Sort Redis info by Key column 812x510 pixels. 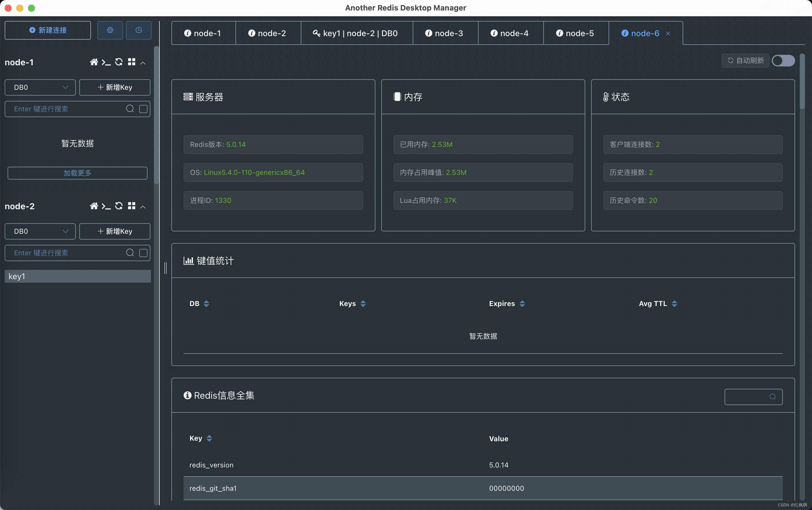(x=209, y=438)
